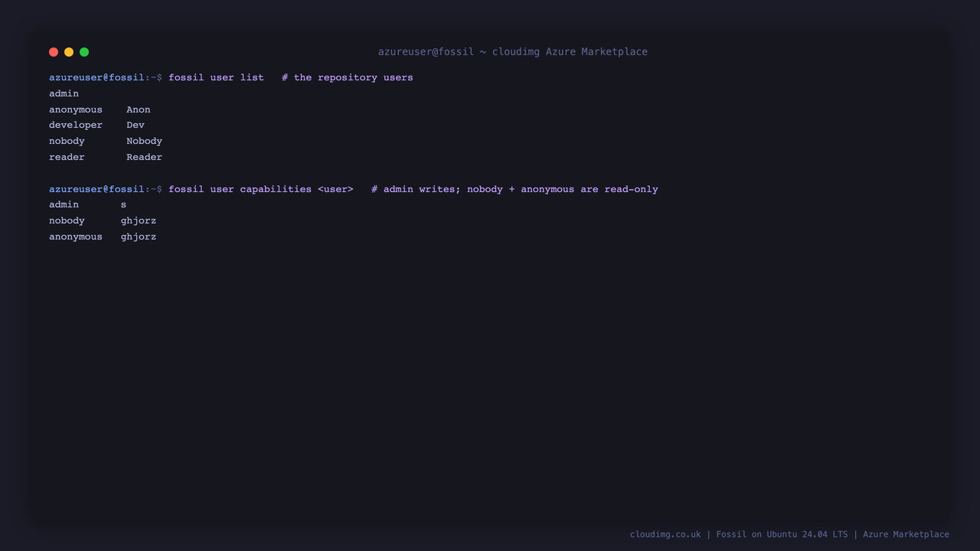Click the second 'azureuser@fossil' prompt
980x551 pixels.
pyautogui.click(x=96, y=189)
